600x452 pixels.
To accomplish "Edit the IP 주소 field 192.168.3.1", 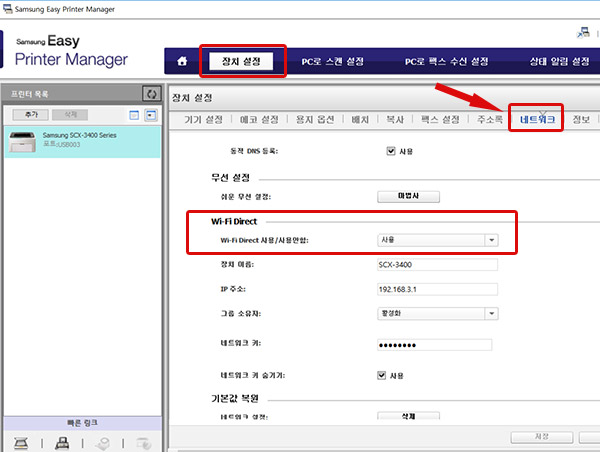I will (437, 289).
